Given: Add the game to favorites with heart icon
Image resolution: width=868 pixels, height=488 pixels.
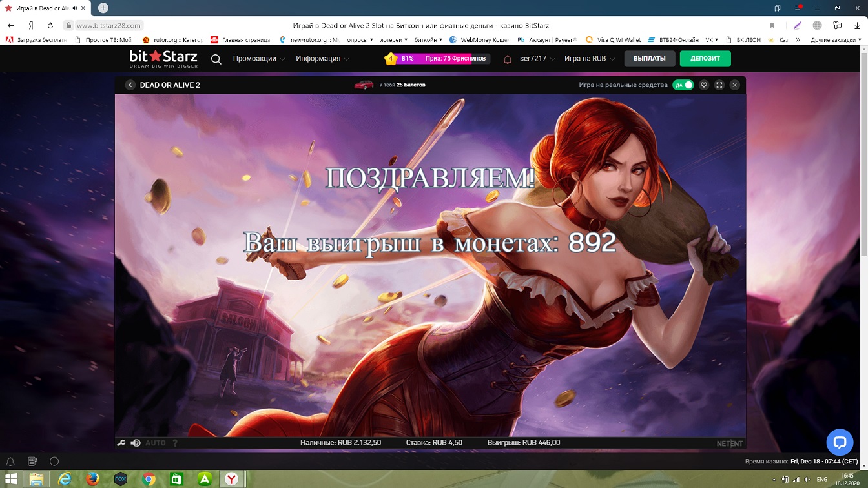Looking at the screenshot, I should point(704,85).
